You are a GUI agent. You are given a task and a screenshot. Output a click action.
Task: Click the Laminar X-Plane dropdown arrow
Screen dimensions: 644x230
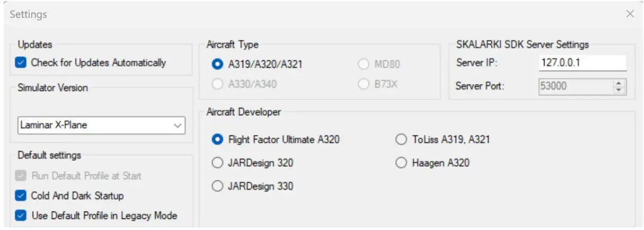pos(177,126)
